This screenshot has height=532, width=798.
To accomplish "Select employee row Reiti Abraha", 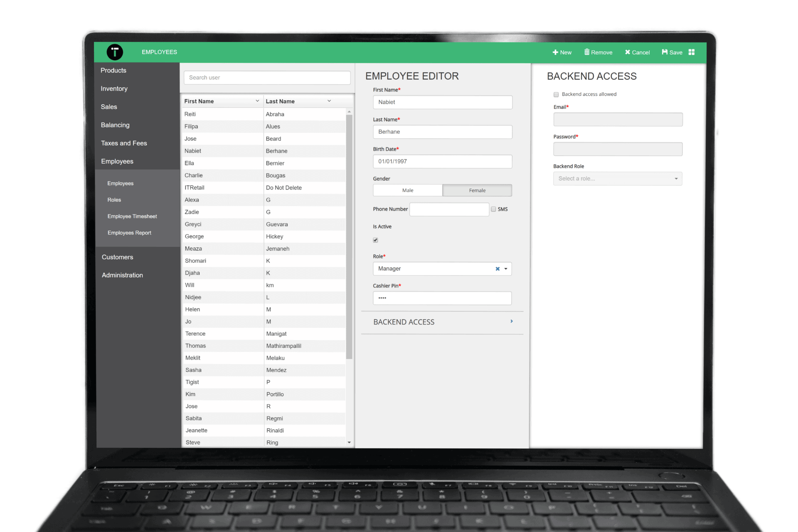I will (264, 114).
